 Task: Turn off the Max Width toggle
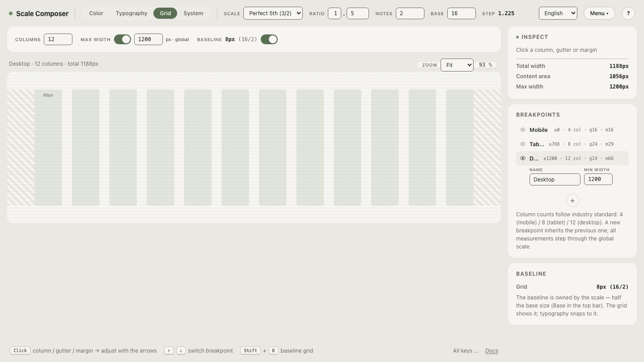coord(123,39)
